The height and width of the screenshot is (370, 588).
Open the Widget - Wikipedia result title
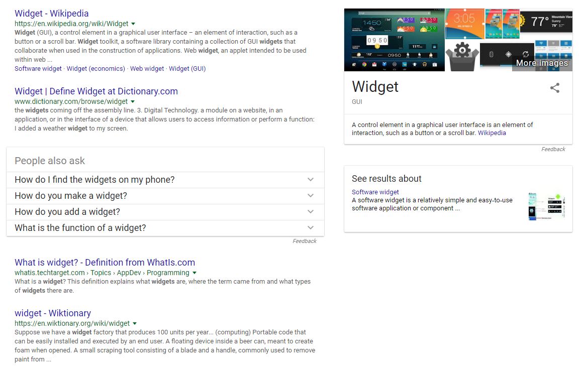click(52, 14)
